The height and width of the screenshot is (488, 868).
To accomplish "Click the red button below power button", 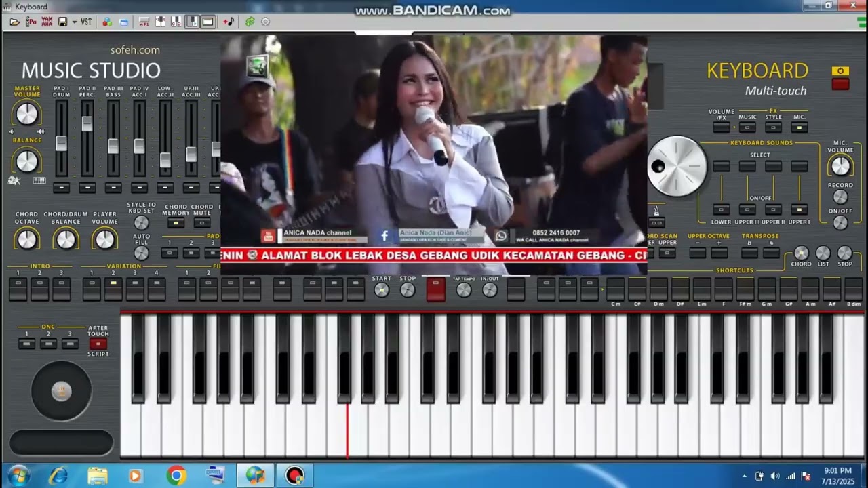I will coord(840,84).
